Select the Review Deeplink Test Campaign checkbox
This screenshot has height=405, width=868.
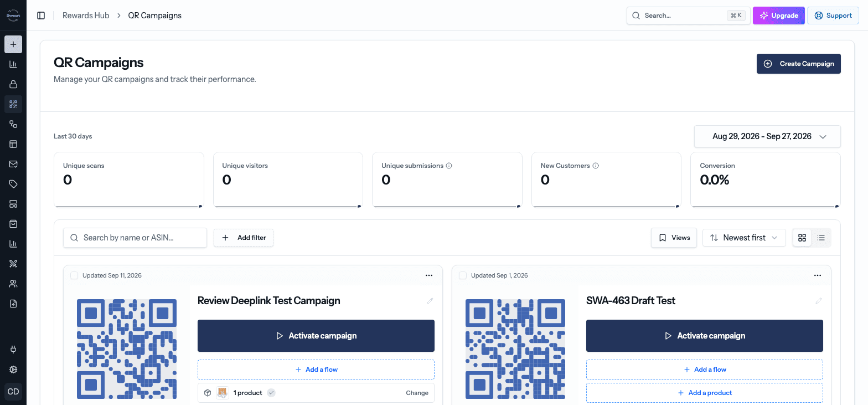coord(74,275)
